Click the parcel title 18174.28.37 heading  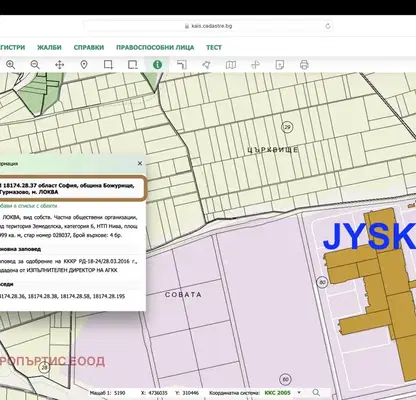click(x=67, y=189)
